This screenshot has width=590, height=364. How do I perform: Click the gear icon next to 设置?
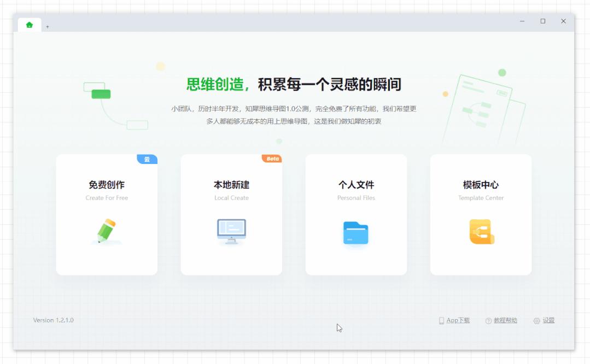pos(536,321)
